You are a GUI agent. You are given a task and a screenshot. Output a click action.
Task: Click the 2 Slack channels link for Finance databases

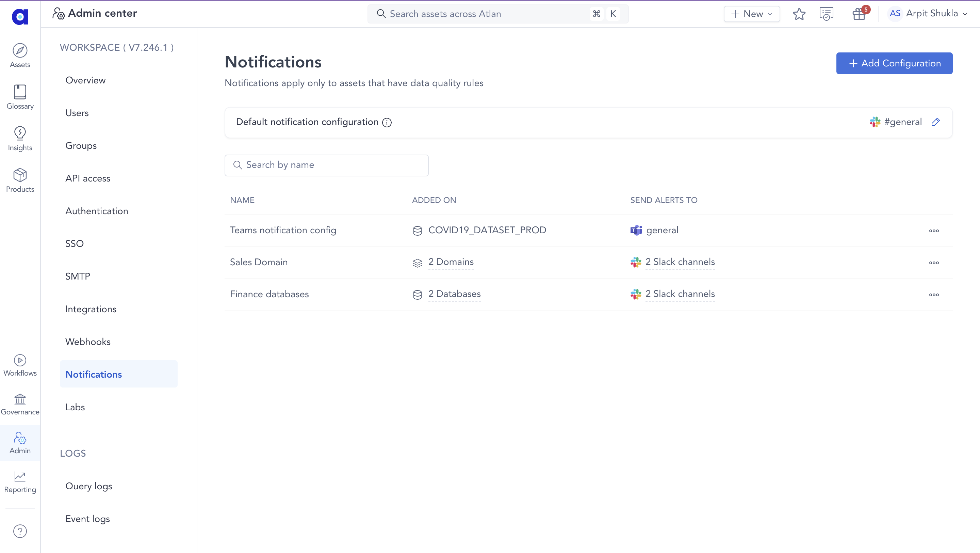point(680,294)
